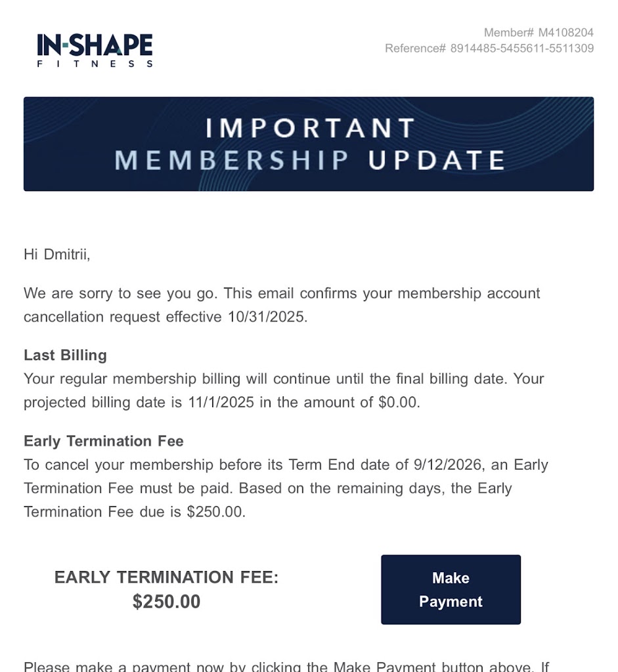Click the "Hi Dmitrii," greeting line

[57, 254]
